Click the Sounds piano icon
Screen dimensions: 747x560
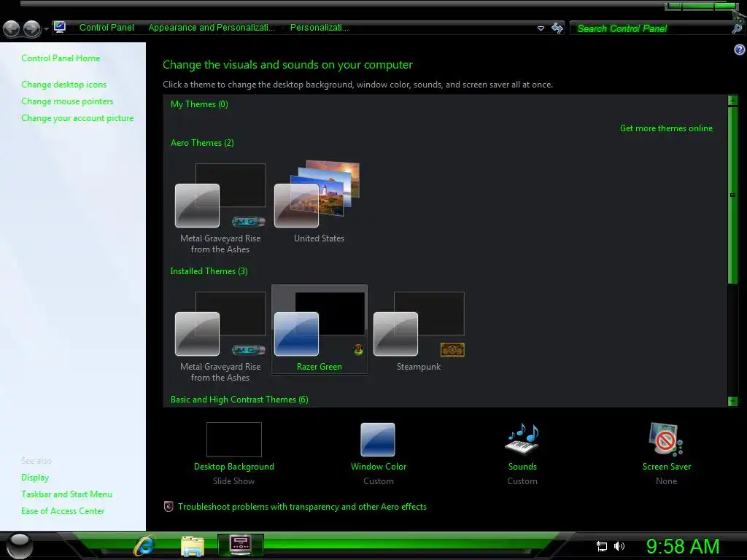pos(522,439)
